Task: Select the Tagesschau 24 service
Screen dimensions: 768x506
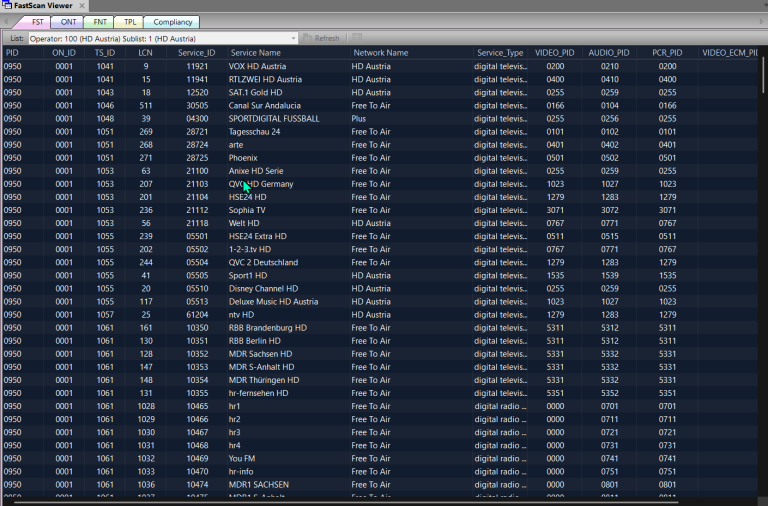Action: (254, 132)
